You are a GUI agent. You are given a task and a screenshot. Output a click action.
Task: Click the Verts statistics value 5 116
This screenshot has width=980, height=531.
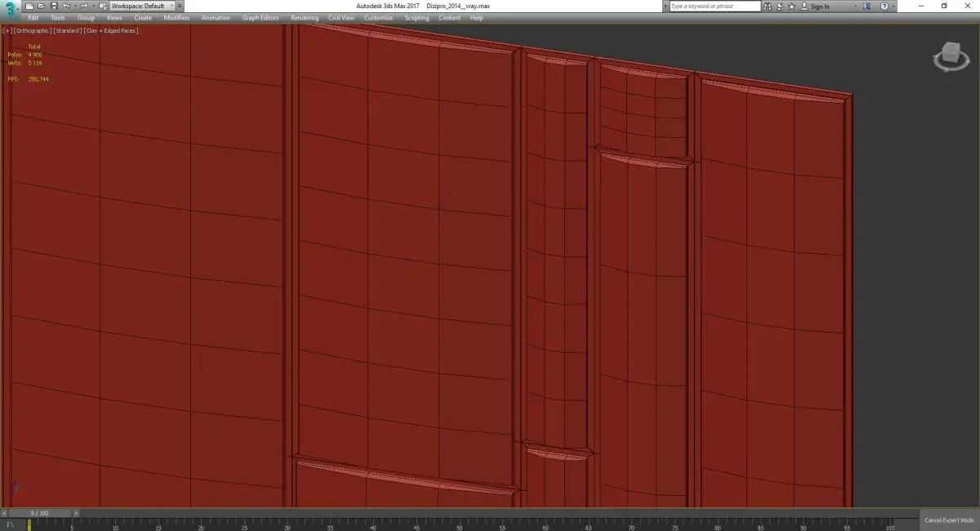[x=35, y=63]
